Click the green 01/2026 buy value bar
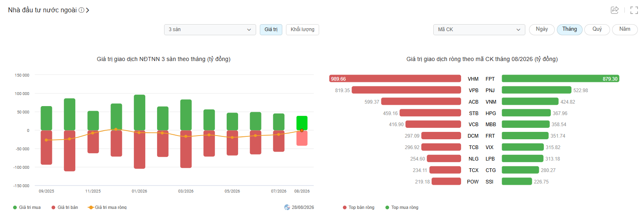644x222 pixels. [140, 113]
